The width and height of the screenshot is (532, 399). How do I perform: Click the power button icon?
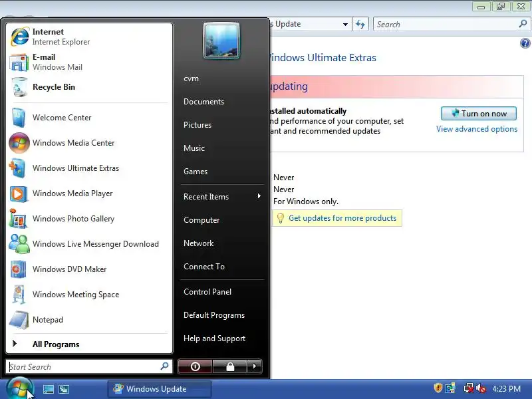tap(195, 366)
